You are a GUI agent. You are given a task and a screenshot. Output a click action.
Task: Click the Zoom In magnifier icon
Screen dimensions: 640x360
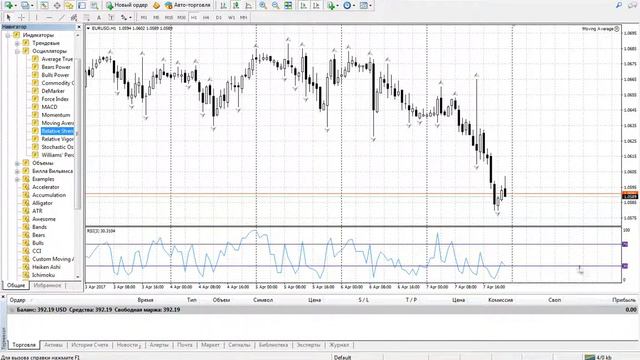coord(263,5)
